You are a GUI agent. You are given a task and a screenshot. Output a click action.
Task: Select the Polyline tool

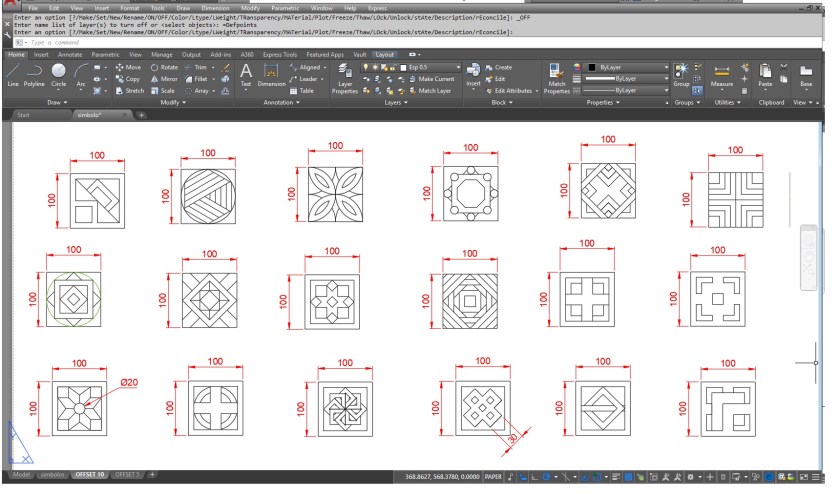point(34,76)
